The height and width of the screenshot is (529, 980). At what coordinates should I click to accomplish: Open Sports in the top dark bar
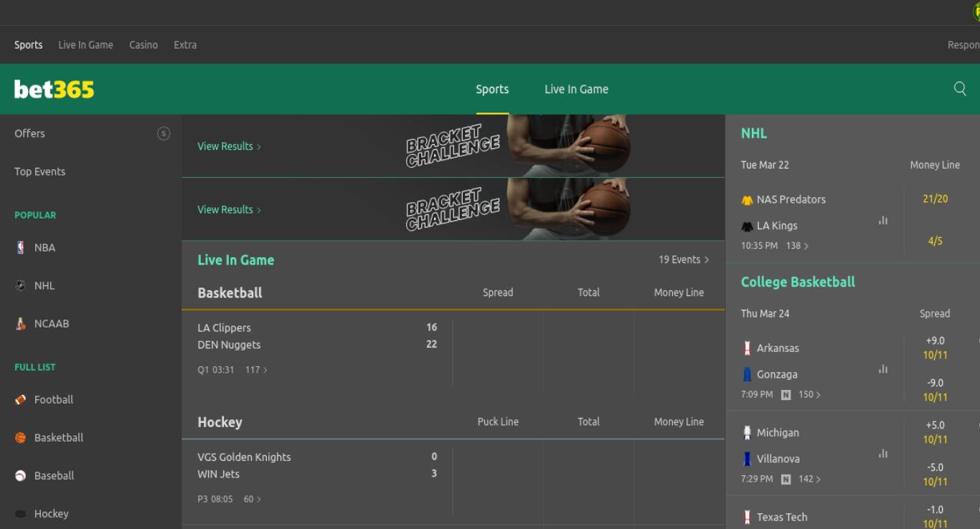29,44
